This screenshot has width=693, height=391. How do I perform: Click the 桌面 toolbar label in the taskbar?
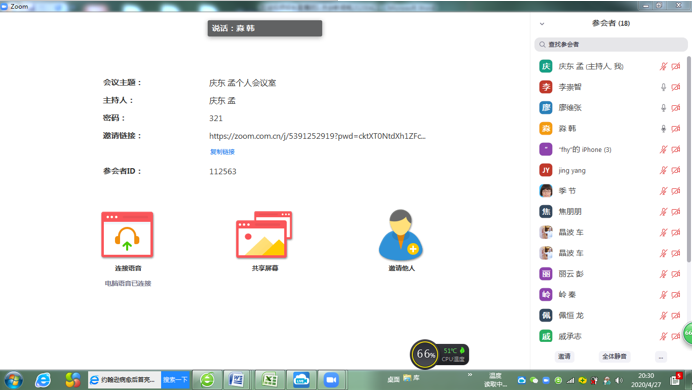[x=393, y=379]
